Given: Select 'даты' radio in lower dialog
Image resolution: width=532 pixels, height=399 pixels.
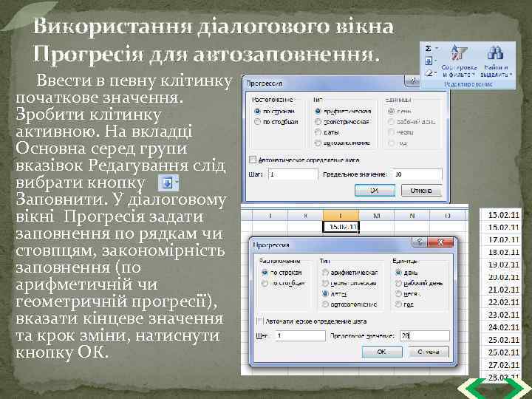Looking at the screenshot, I should [325, 293].
